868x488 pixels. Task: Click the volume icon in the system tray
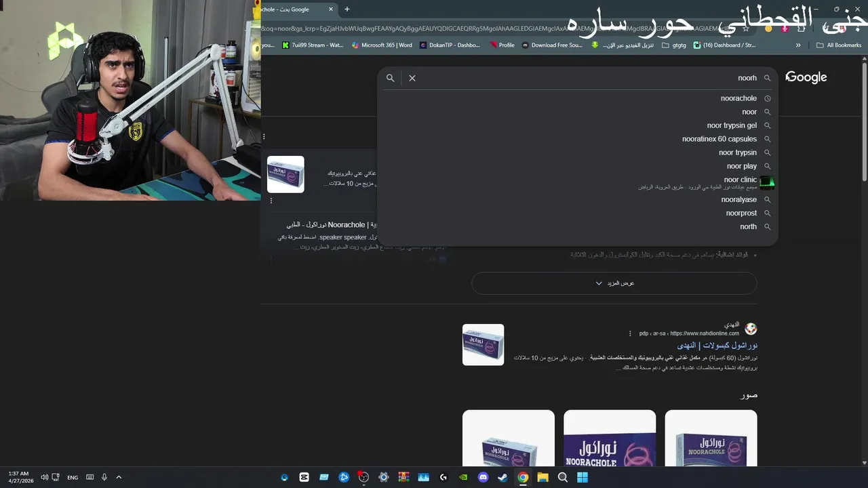(44, 477)
